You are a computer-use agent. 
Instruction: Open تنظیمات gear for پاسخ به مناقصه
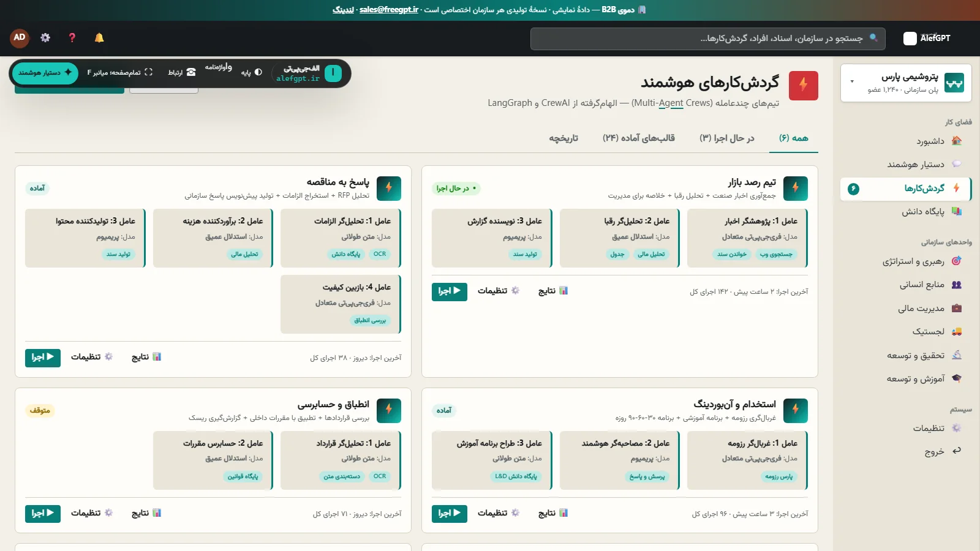tap(92, 357)
